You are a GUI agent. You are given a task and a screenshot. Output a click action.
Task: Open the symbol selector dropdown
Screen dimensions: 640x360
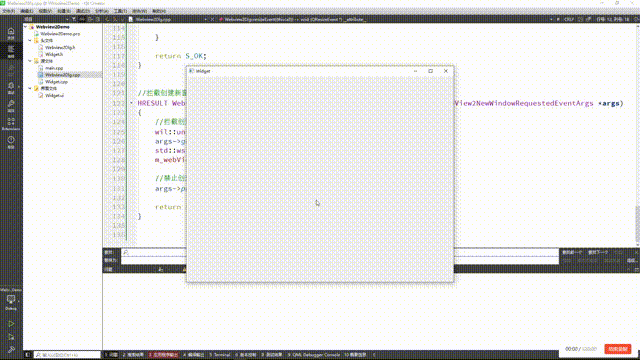point(386,19)
